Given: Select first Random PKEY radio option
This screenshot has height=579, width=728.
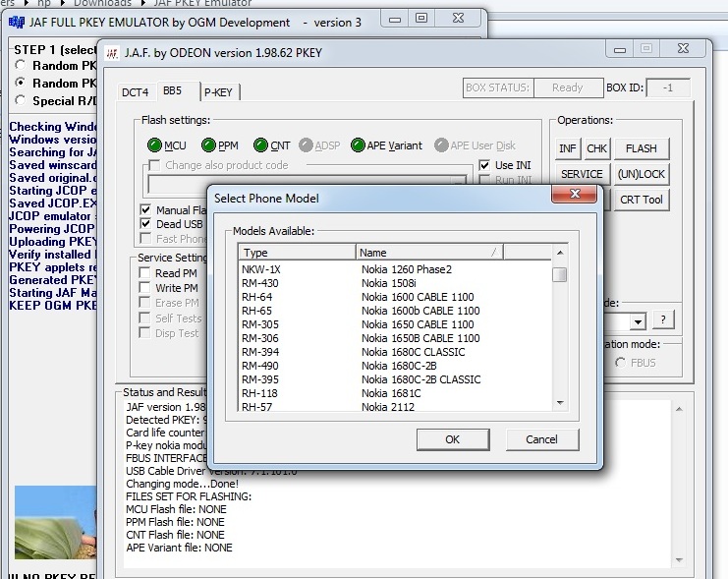Looking at the screenshot, I should coord(20,65).
